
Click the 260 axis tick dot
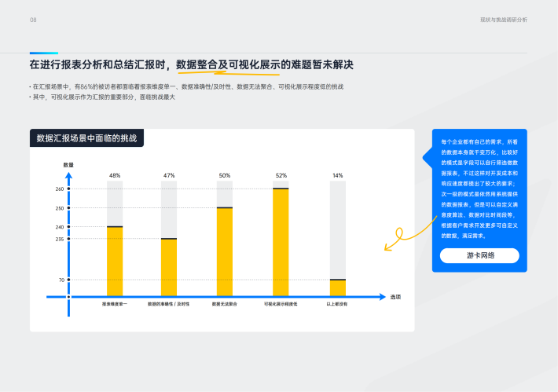(68, 189)
